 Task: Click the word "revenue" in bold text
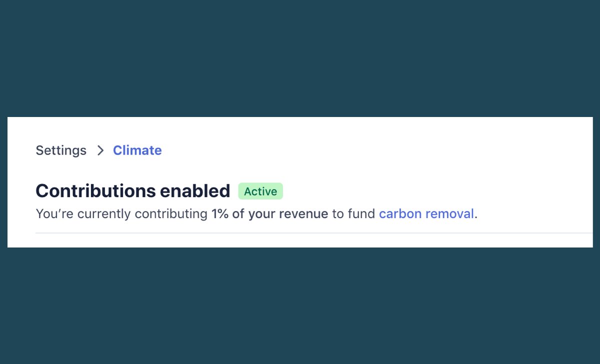coord(303,214)
